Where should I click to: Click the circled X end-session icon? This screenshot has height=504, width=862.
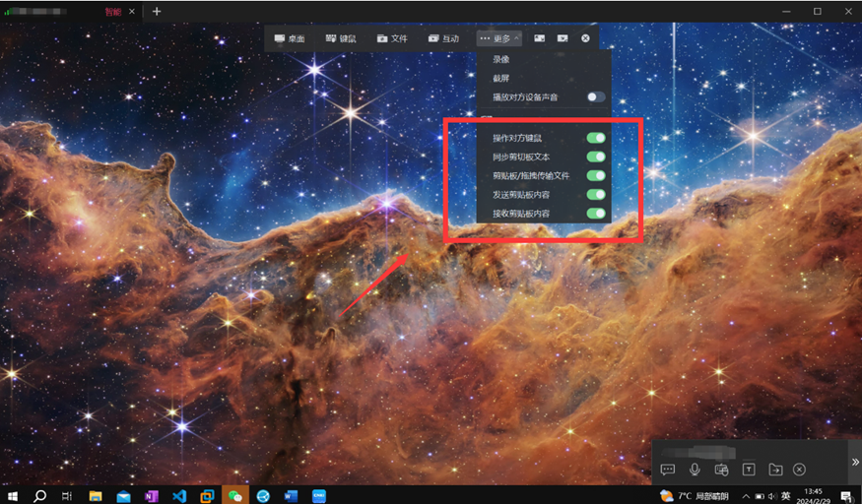[585, 38]
